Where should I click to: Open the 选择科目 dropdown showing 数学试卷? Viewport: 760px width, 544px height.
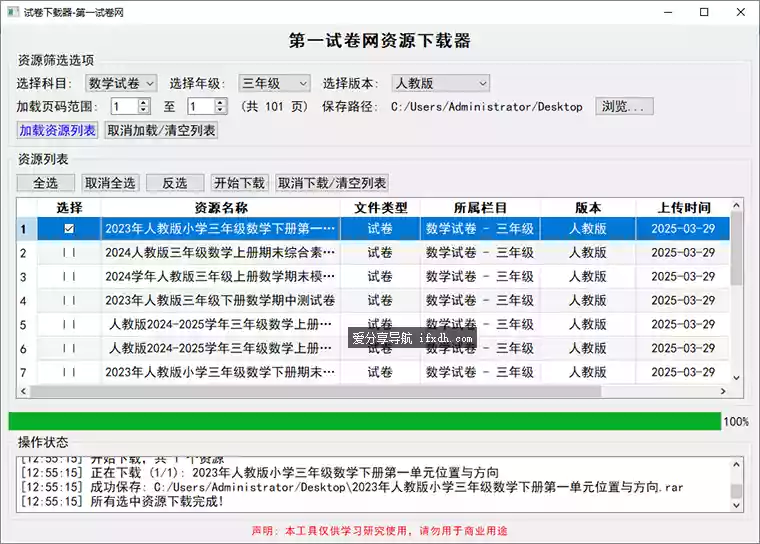pos(121,83)
